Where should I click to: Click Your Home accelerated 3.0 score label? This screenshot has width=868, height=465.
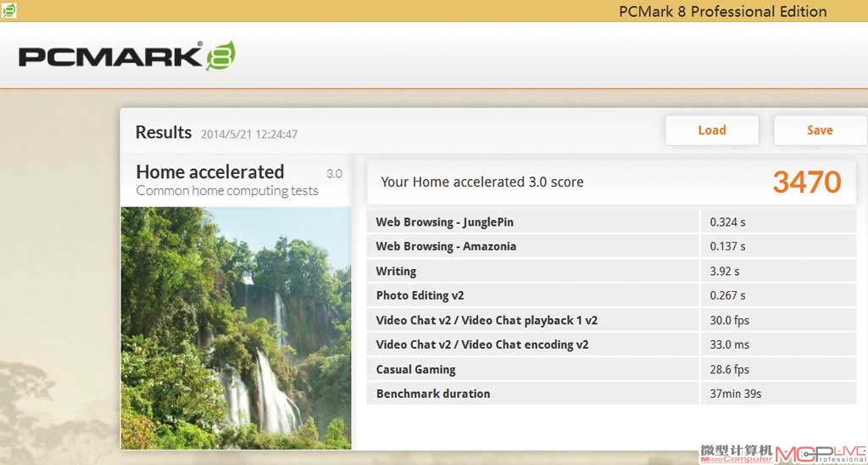pyautogui.click(x=482, y=182)
